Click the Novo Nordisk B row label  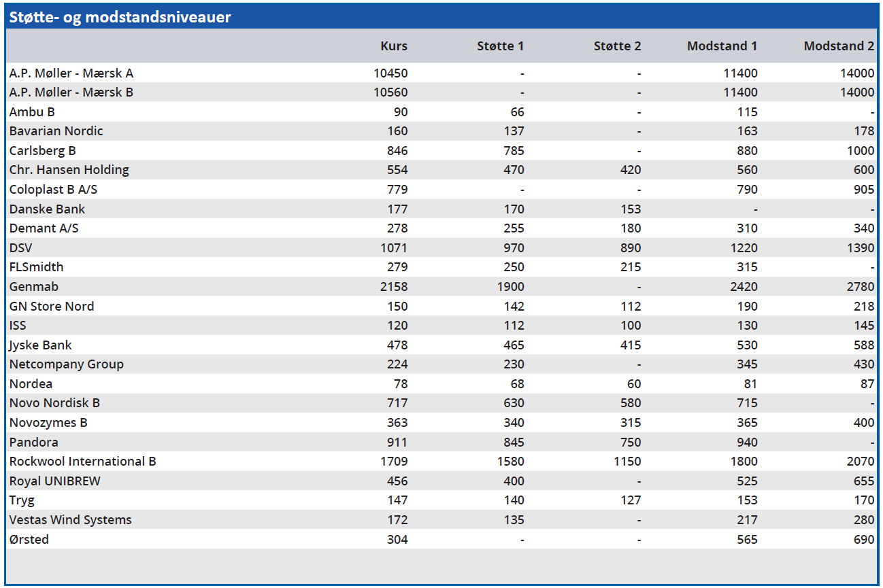click(54, 403)
